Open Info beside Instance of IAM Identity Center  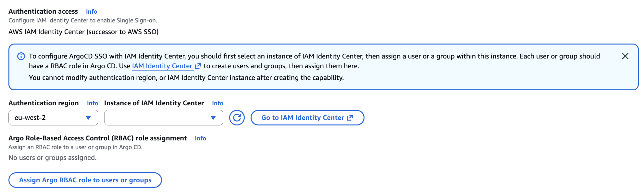pos(217,103)
